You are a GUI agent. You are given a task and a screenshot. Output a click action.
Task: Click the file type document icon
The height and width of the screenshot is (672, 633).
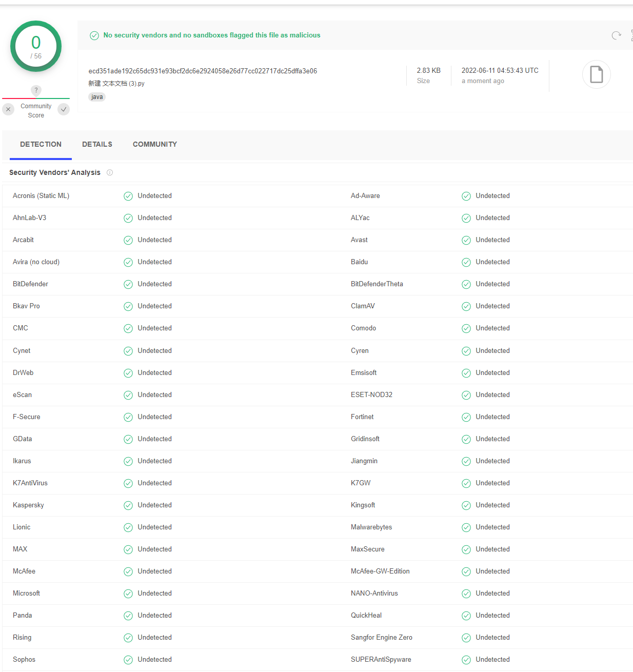(596, 74)
